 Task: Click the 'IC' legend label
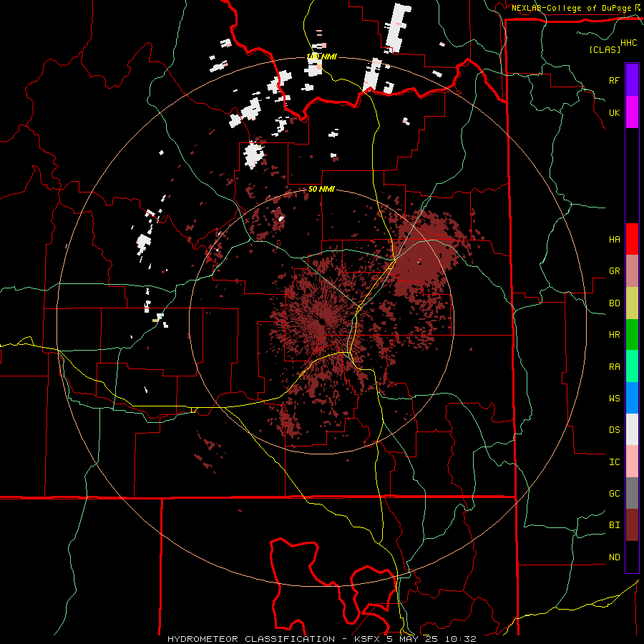coord(614,462)
